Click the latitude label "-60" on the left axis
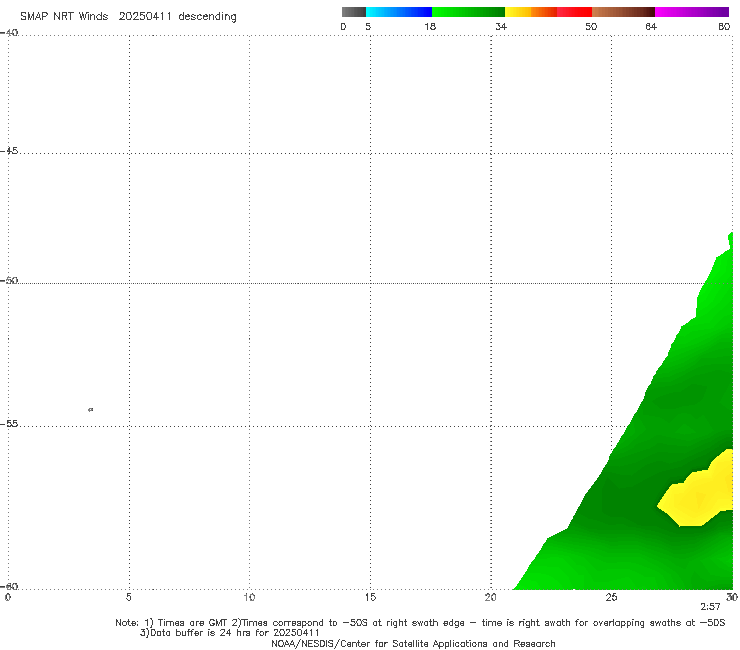The width and height of the screenshot is (740, 650). point(9,586)
